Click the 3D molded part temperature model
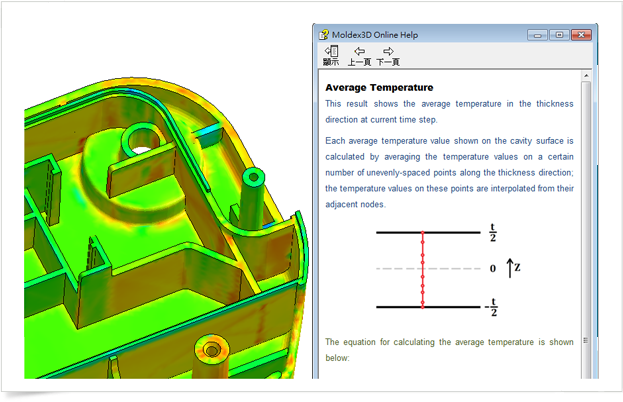Screen dimensions: 623x402 coord(166,228)
